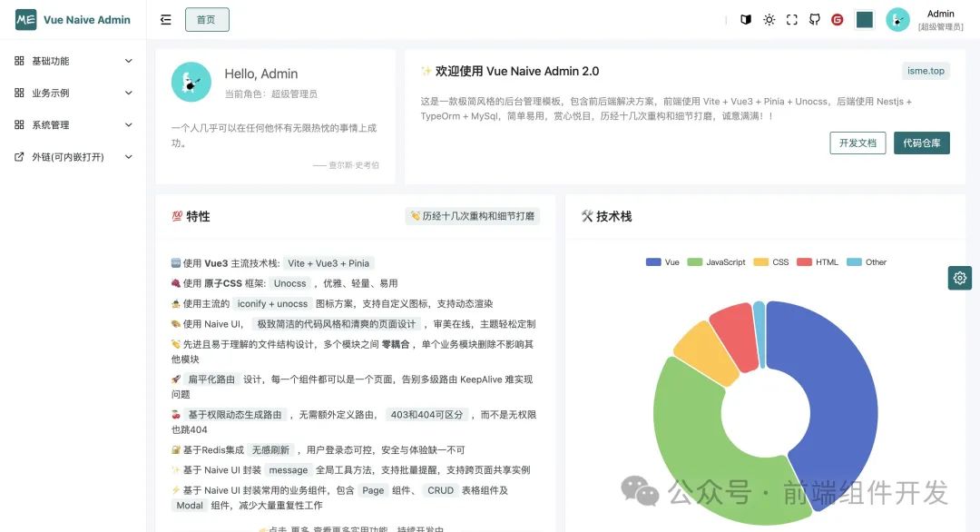
Task: Click the Page tag
Action: [x=373, y=491]
